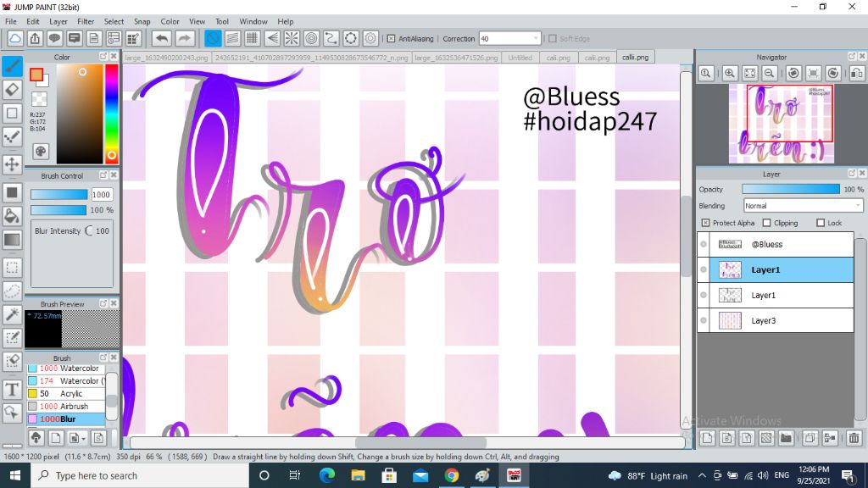Switch to the Untitled tab
The image size is (868, 488).
520,58
